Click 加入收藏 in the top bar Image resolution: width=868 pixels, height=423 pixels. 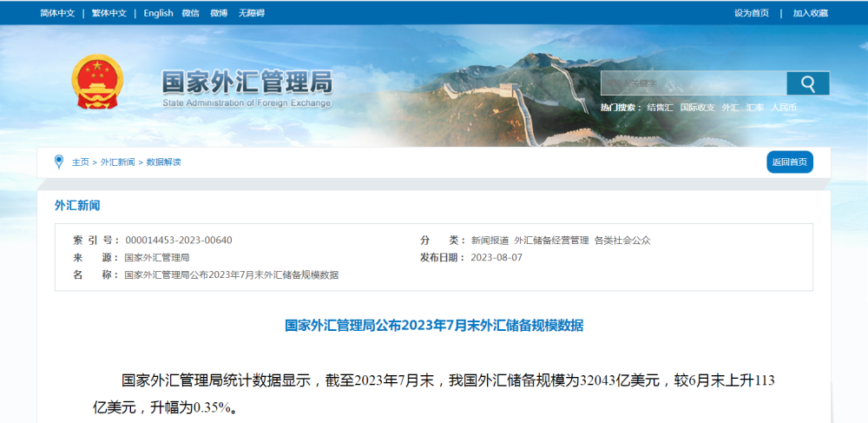pyautogui.click(x=810, y=13)
